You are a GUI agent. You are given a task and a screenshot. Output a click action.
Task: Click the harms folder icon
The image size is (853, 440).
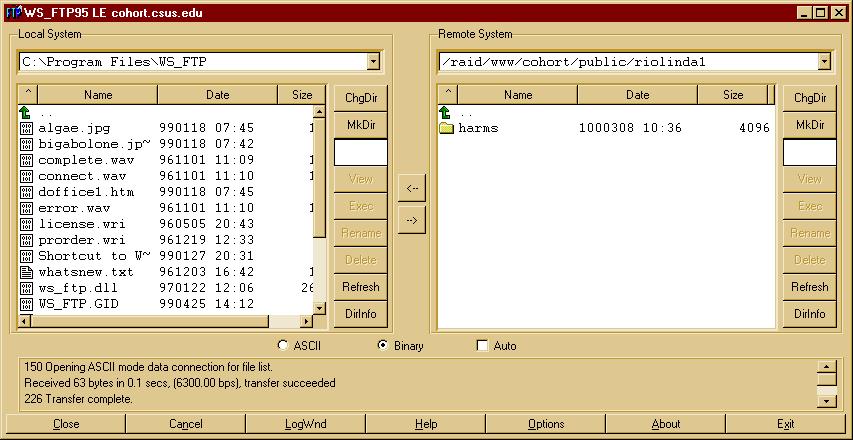447,128
